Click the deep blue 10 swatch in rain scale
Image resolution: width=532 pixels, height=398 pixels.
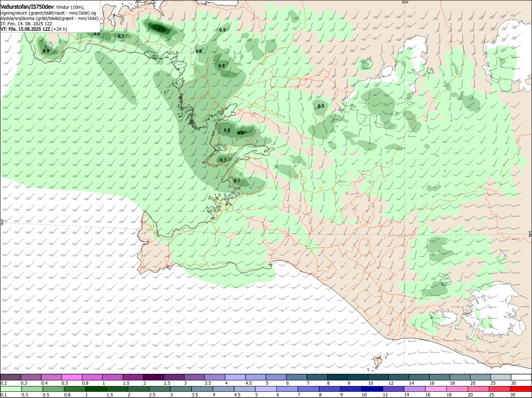[372, 389]
